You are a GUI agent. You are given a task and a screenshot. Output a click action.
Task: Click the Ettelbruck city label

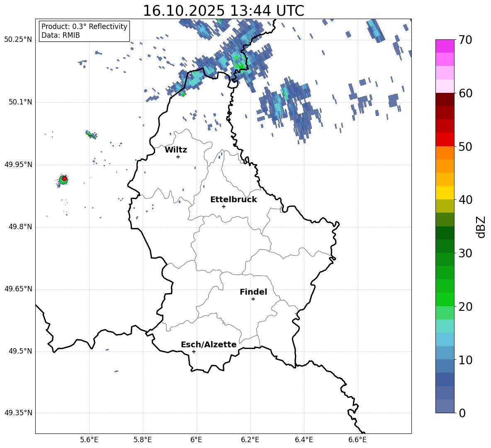click(233, 200)
